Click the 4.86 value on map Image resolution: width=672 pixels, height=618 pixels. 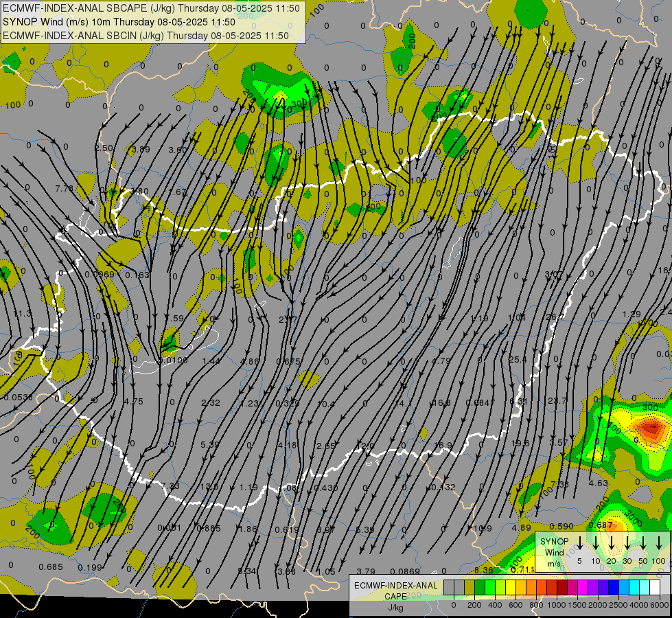point(249,362)
